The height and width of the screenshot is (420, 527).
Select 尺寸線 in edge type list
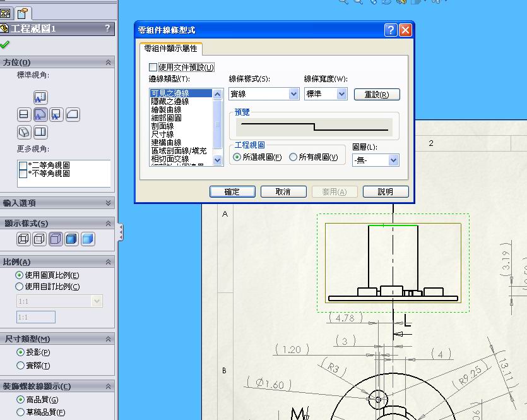(x=181, y=134)
